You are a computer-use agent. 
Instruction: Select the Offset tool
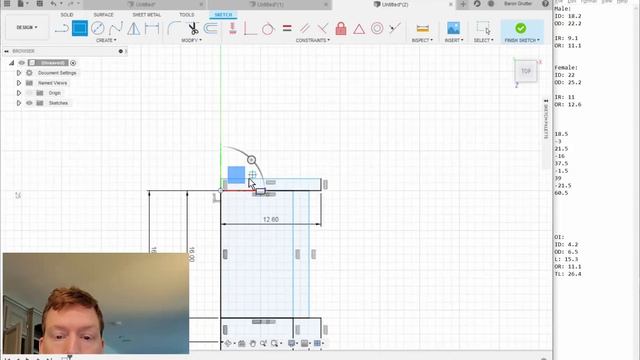pyautogui.click(x=211, y=29)
